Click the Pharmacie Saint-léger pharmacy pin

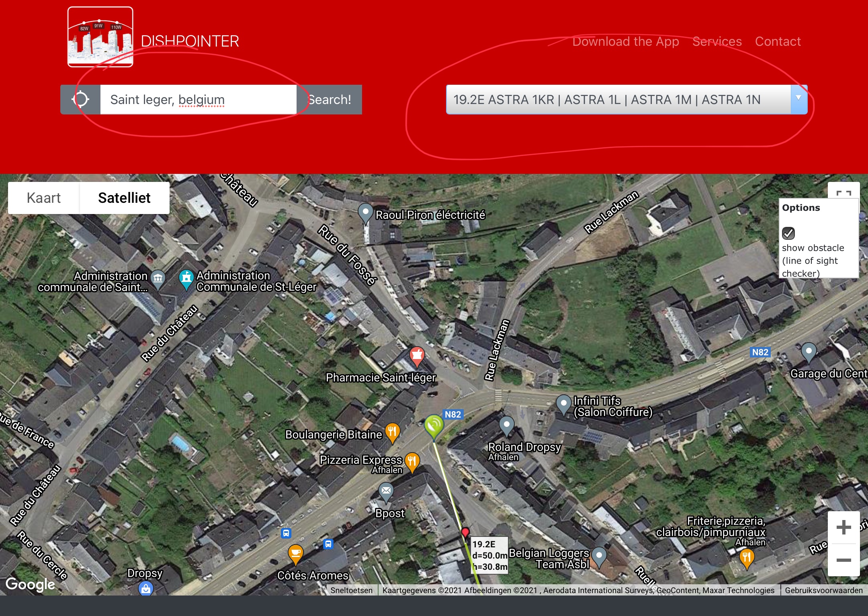[417, 357]
